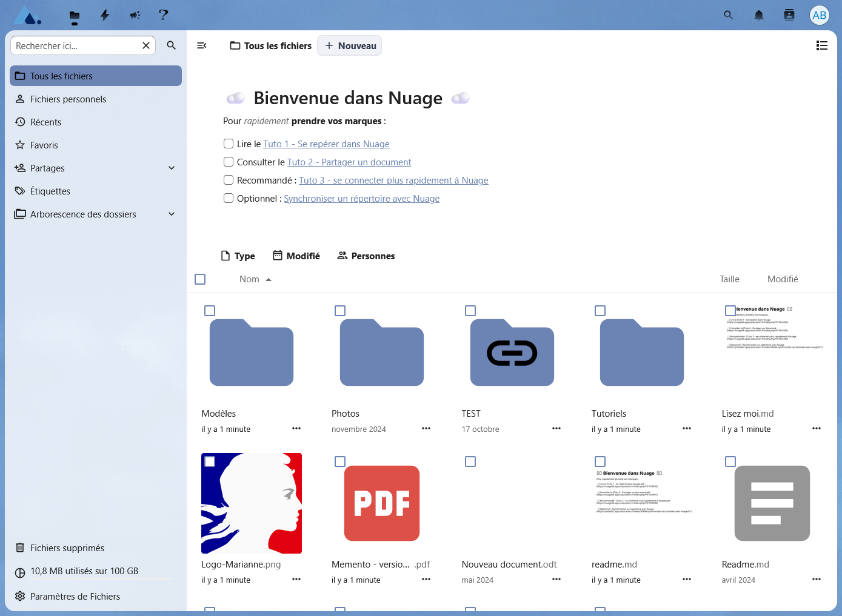Screen dimensions: 842x616
Task: Open link Synchroniser un répertoire avec Nuage
Action: [x=362, y=198]
